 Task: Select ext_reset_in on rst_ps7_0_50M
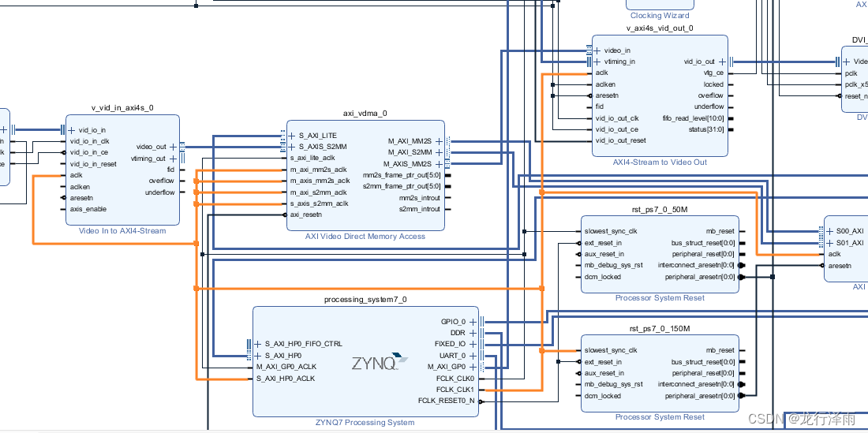click(x=603, y=243)
